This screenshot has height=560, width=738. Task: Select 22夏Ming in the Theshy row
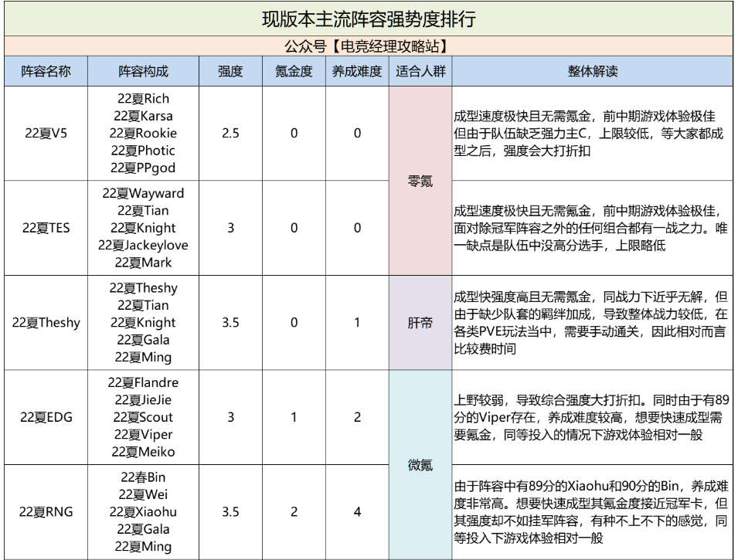pos(143,357)
